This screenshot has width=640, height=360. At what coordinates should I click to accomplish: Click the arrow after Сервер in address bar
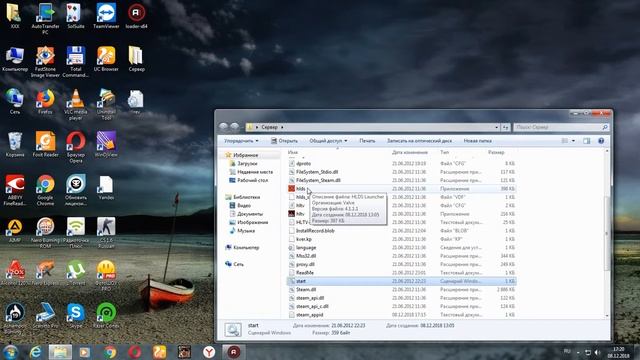pos(282,127)
